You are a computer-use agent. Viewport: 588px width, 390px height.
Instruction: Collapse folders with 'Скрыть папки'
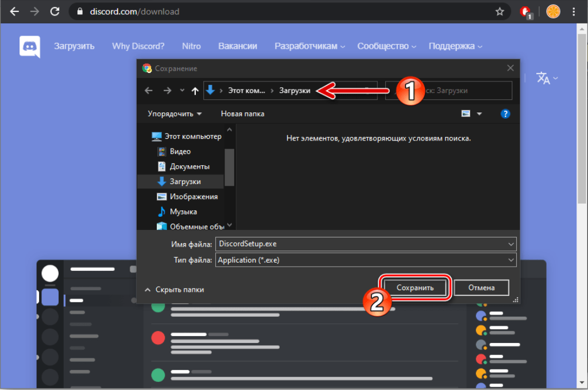point(175,290)
